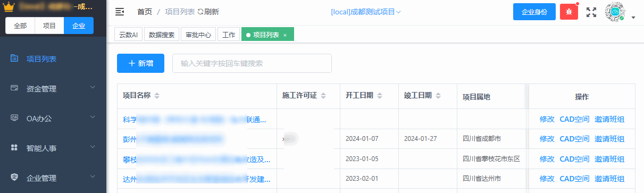The width and height of the screenshot is (644, 193).
Task: Click CAD空间 in the 科学 project row
Action: pyautogui.click(x=574, y=119)
